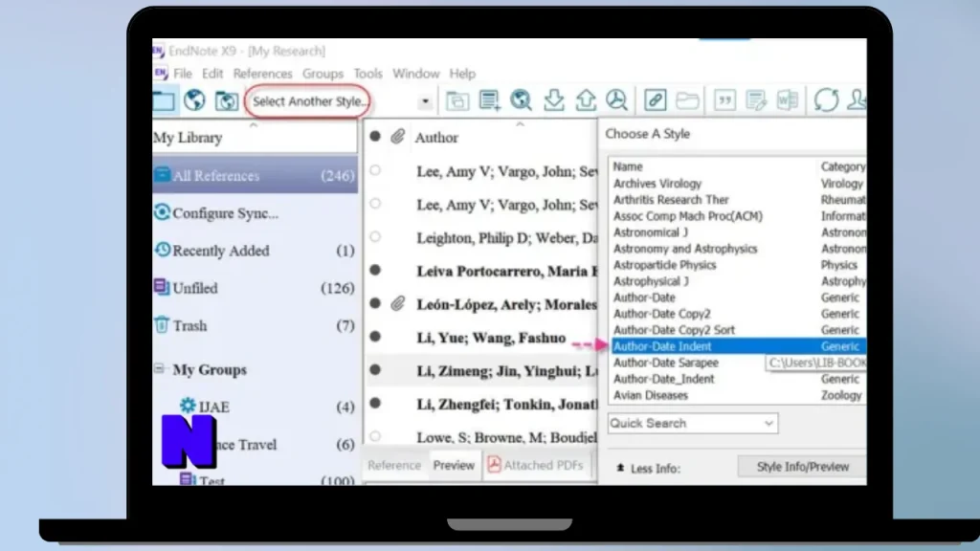The width and height of the screenshot is (980, 551).
Task: Open the References menu
Action: [x=262, y=73]
